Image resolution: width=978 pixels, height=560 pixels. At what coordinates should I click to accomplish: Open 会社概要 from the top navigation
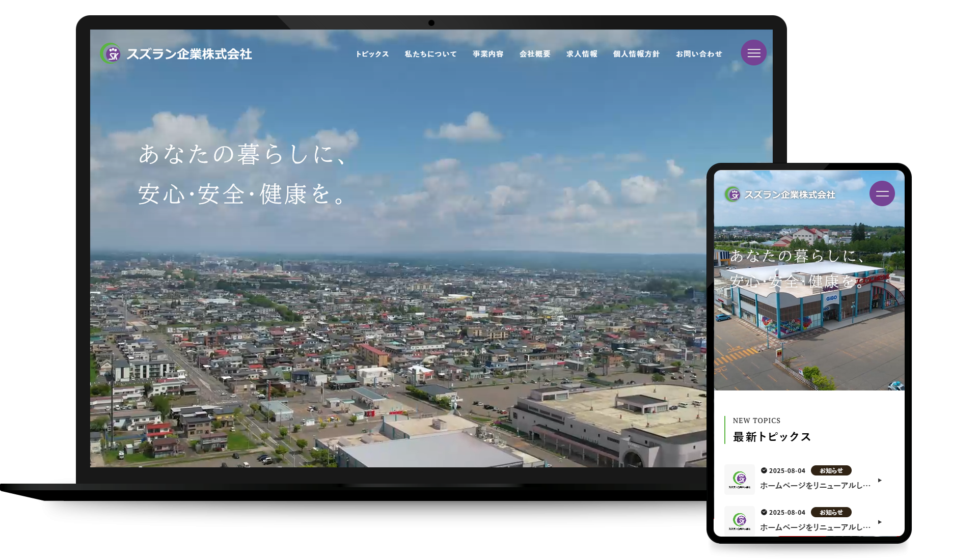click(x=534, y=54)
